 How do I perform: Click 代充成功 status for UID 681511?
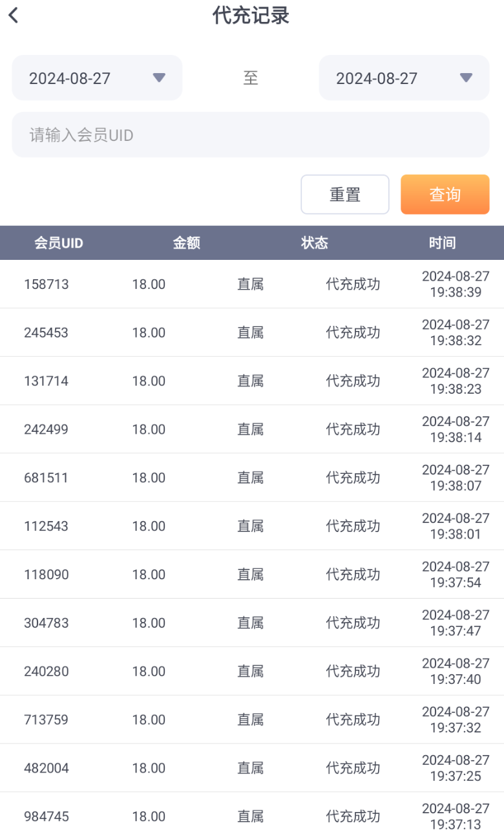pyautogui.click(x=353, y=478)
